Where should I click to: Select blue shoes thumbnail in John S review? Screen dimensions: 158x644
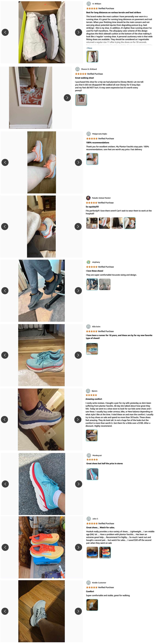tap(92, 552)
